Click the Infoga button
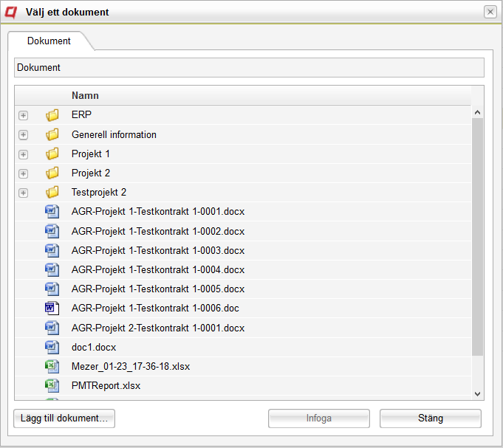This screenshot has height=448, width=503. (x=319, y=418)
